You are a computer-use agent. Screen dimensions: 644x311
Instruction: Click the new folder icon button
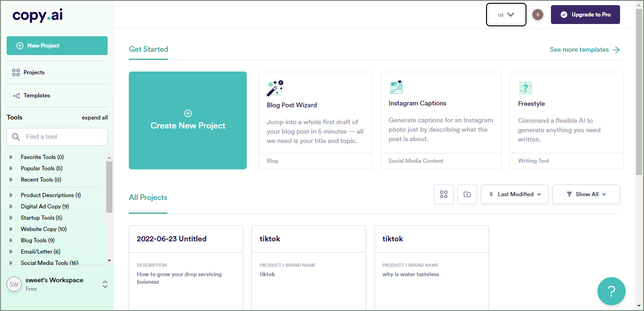[x=467, y=194]
